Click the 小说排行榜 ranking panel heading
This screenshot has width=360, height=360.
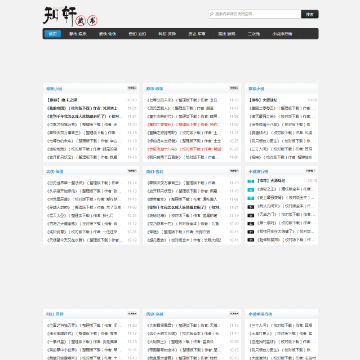click(x=258, y=172)
